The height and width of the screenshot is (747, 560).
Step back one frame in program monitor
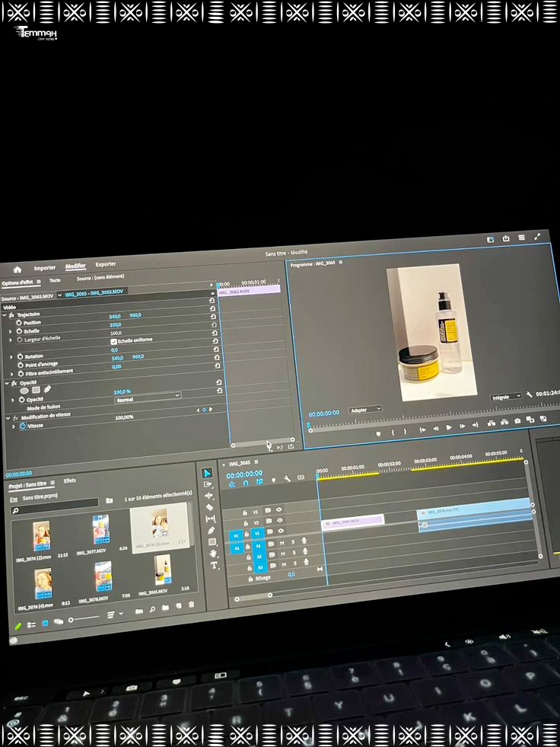pos(435,429)
